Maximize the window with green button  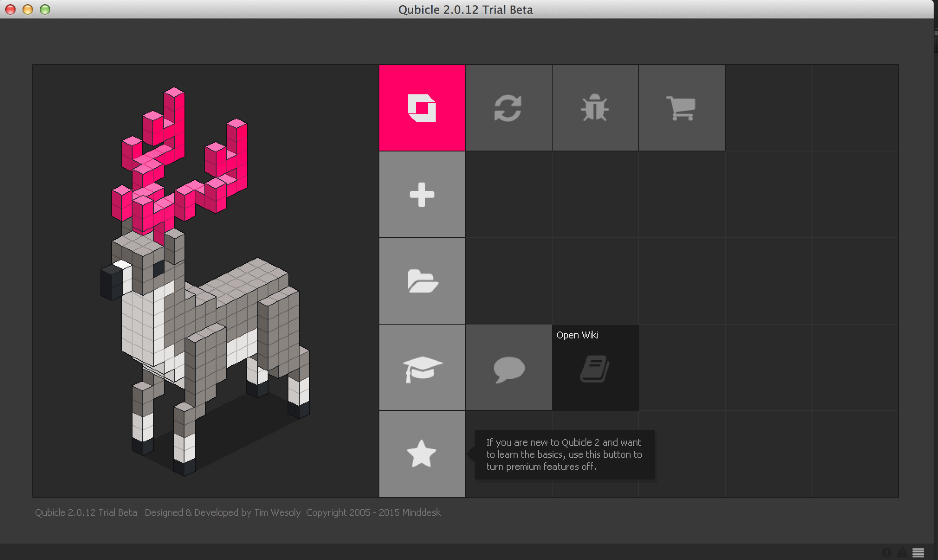click(45, 10)
